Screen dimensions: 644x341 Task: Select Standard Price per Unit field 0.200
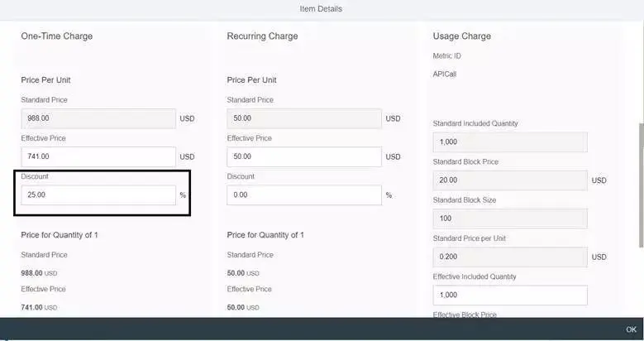(x=510, y=257)
